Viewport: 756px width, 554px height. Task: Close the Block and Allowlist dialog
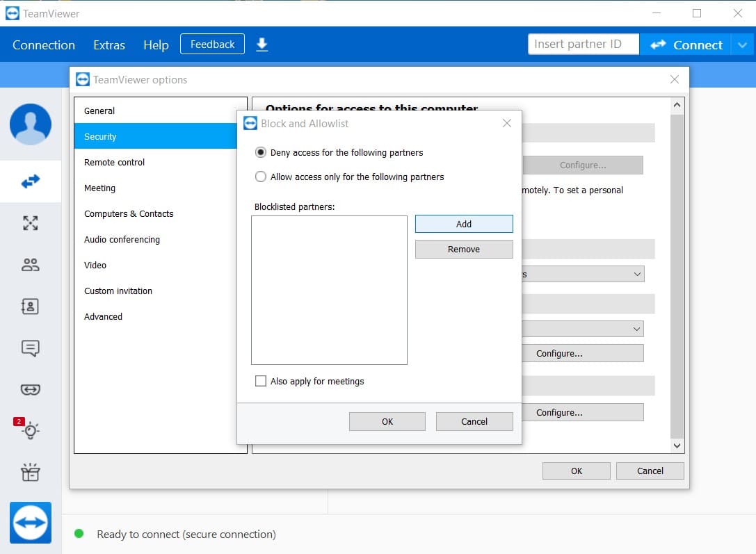[507, 123]
